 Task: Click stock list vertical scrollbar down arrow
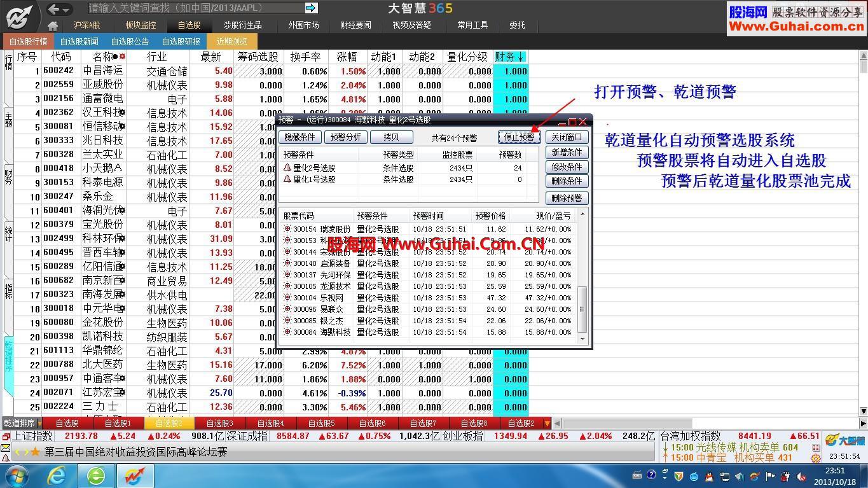(x=863, y=412)
